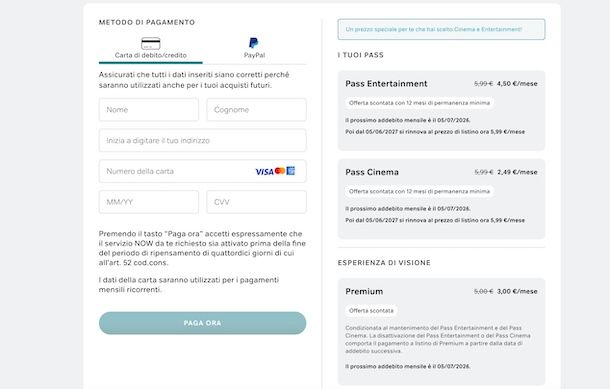This screenshot has width=610, height=389.
Task: Select the CVV field
Action: click(x=256, y=202)
